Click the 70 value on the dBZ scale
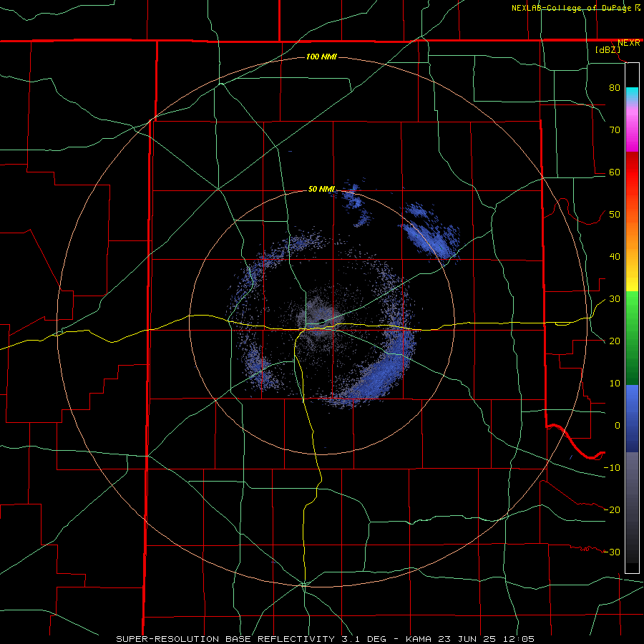 click(615, 130)
